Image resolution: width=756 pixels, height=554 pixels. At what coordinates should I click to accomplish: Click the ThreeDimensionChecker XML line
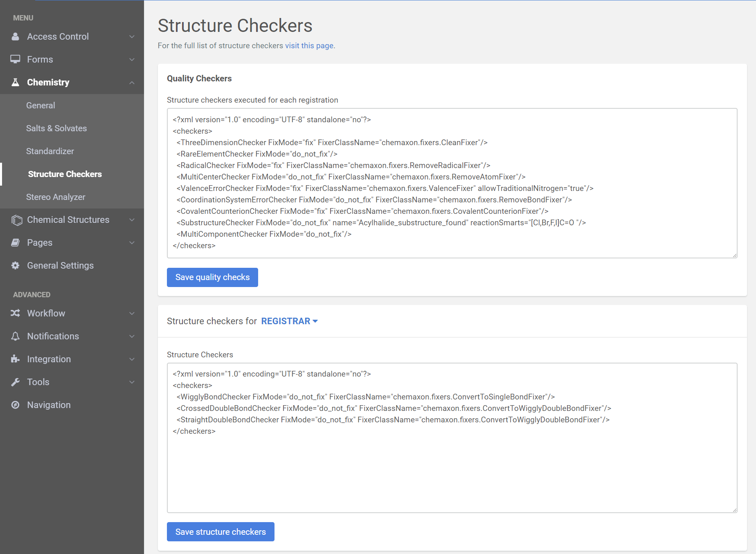tap(332, 142)
